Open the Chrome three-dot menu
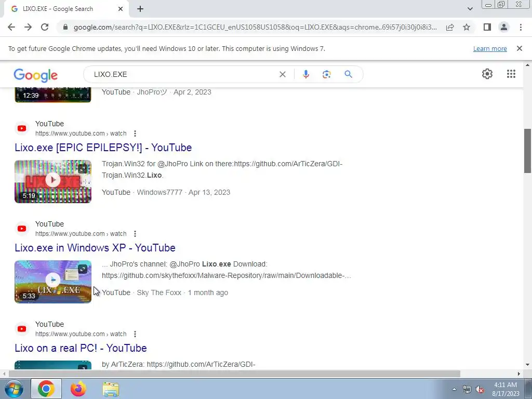 521,27
